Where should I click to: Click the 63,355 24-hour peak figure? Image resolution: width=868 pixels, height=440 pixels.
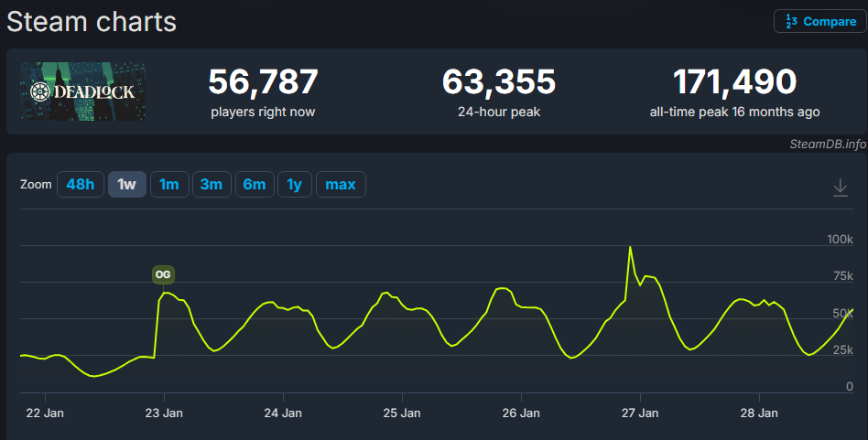pyautogui.click(x=499, y=81)
